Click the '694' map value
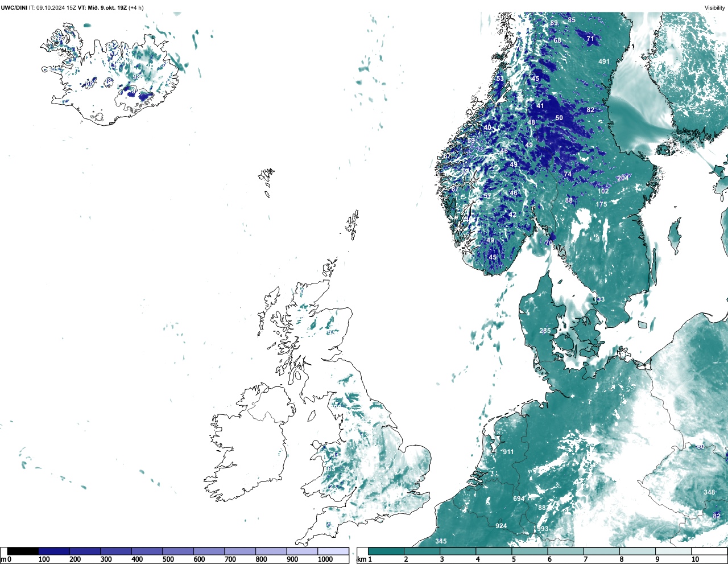 pos(519,499)
